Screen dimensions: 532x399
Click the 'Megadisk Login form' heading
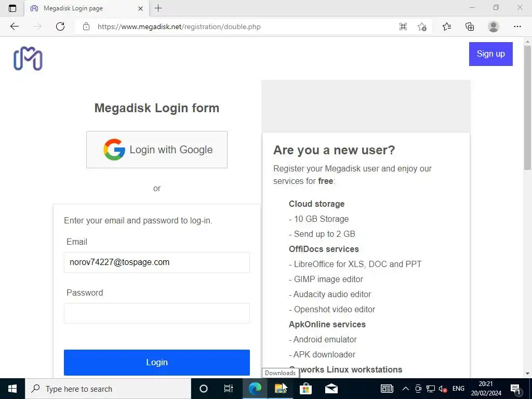click(157, 108)
